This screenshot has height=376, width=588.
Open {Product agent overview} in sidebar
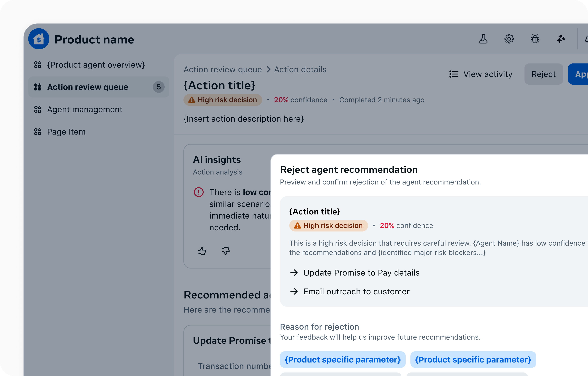(96, 65)
